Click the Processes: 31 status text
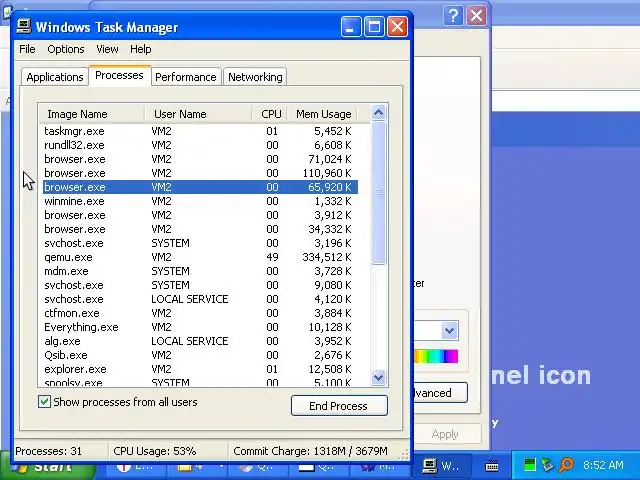Image resolution: width=640 pixels, height=480 pixels. 49,451
